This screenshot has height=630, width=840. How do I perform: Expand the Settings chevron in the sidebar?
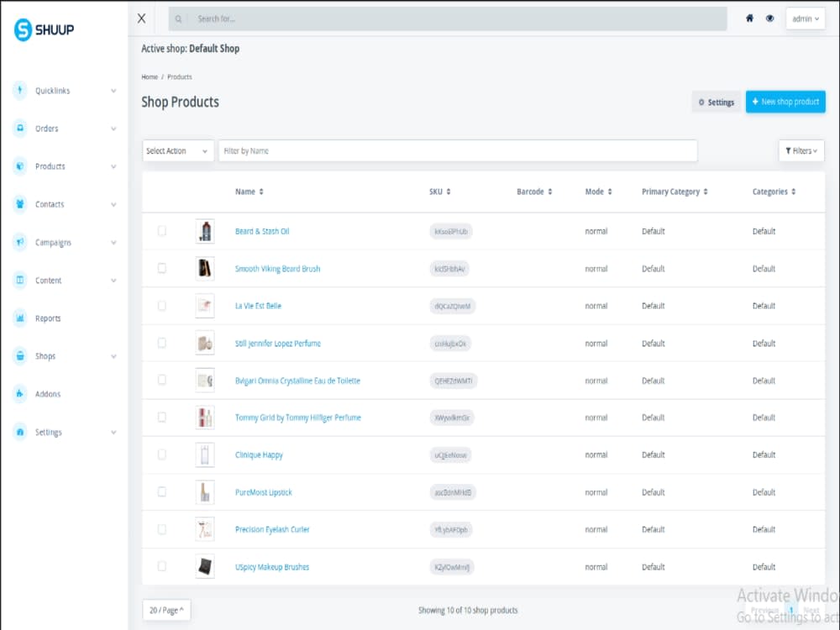[x=113, y=433]
